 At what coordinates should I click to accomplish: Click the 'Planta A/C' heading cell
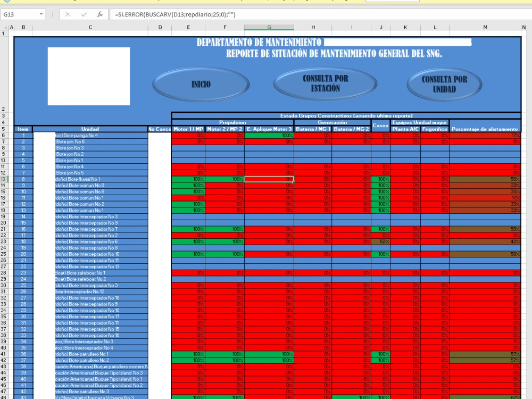pyautogui.click(x=405, y=129)
